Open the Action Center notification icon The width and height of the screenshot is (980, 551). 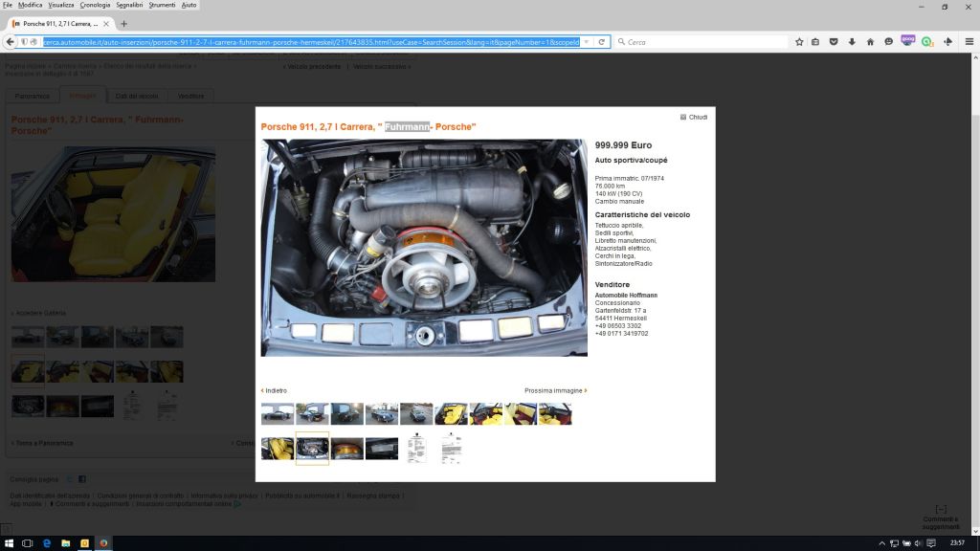point(931,543)
